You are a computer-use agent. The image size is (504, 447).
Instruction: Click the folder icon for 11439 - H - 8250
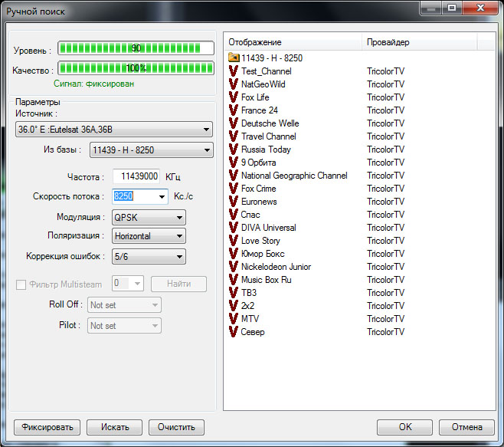[234, 58]
